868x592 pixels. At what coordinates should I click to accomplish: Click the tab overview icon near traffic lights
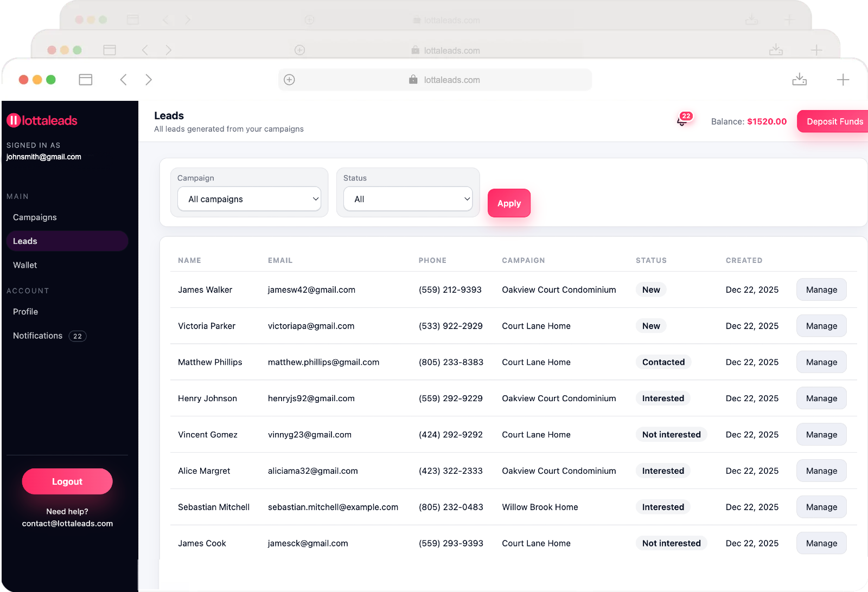(x=85, y=79)
